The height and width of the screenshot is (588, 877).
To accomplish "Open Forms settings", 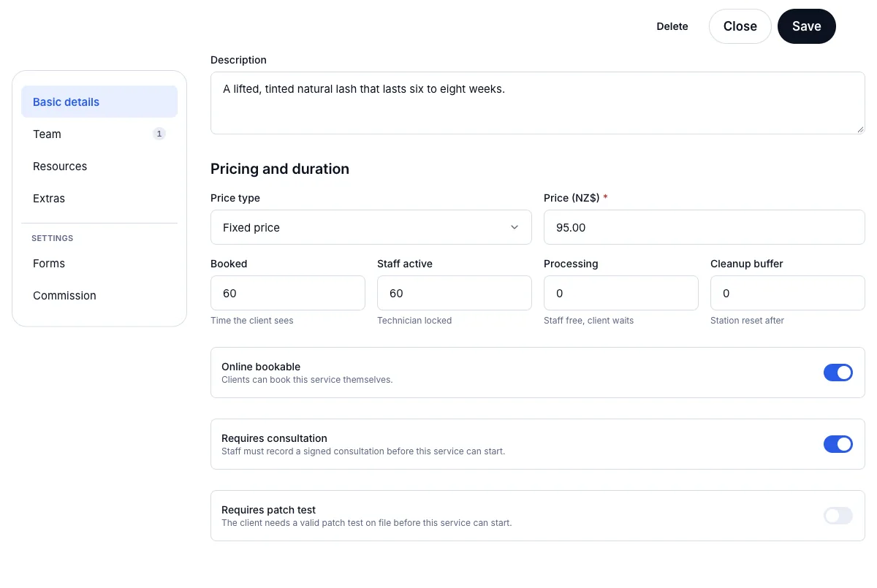I will [99, 263].
